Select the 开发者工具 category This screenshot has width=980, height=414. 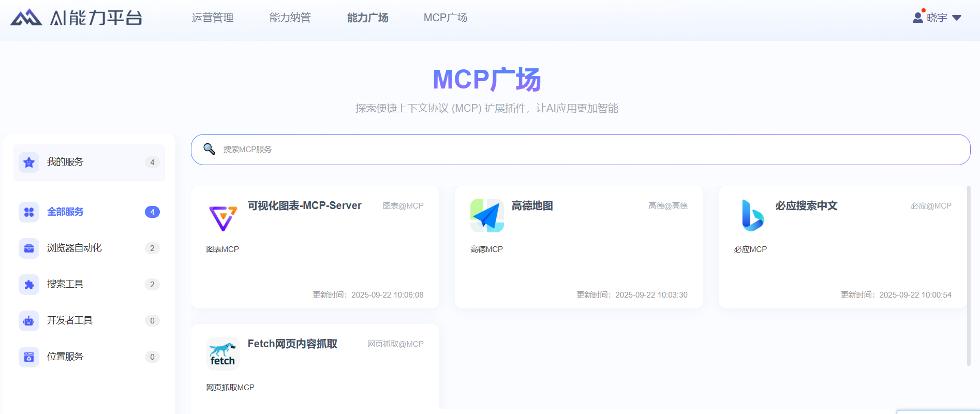(x=89, y=321)
